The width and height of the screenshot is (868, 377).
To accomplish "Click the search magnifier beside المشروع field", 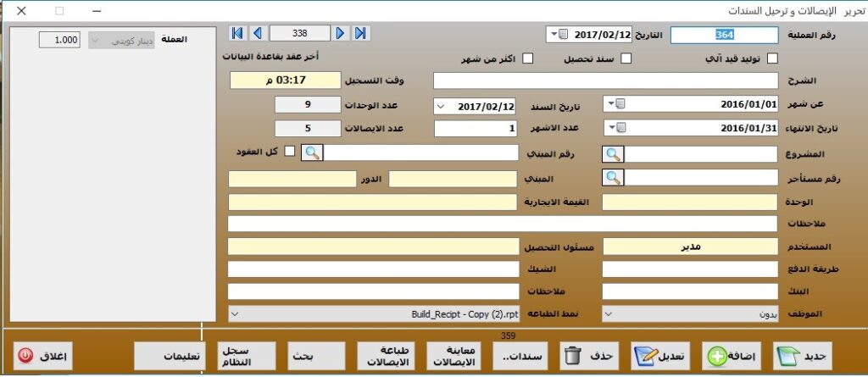I will 613,154.
